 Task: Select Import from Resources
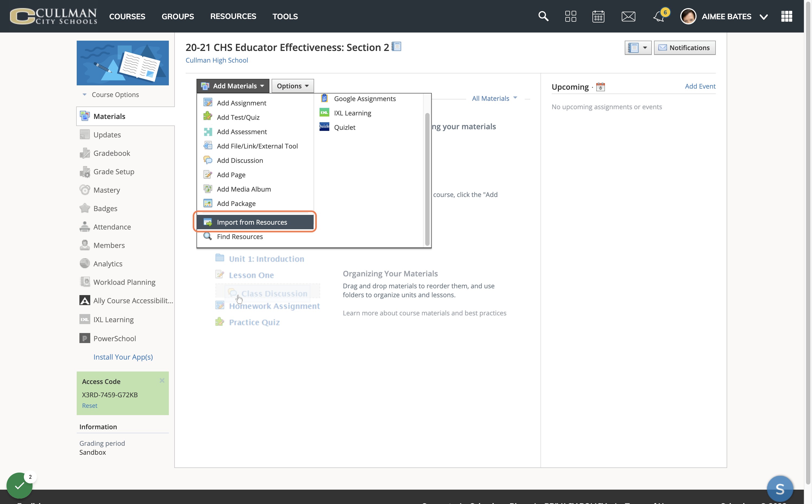coord(255,222)
